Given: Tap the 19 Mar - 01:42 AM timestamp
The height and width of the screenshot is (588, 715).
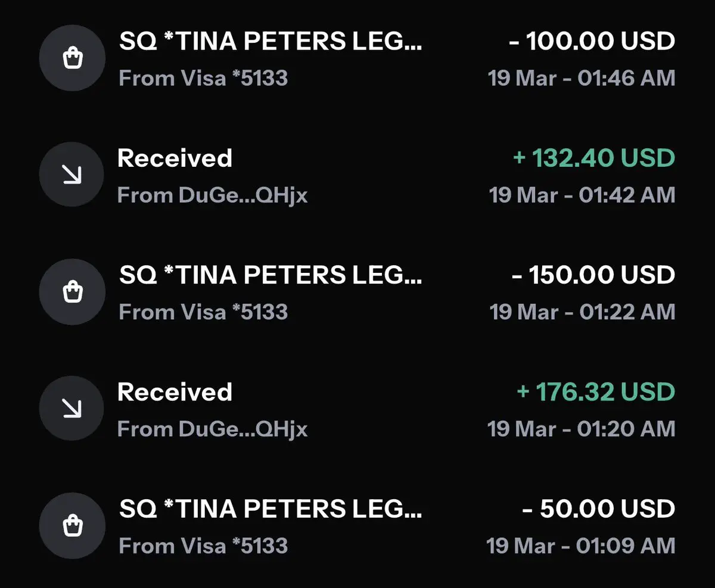Looking at the screenshot, I should tap(582, 195).
